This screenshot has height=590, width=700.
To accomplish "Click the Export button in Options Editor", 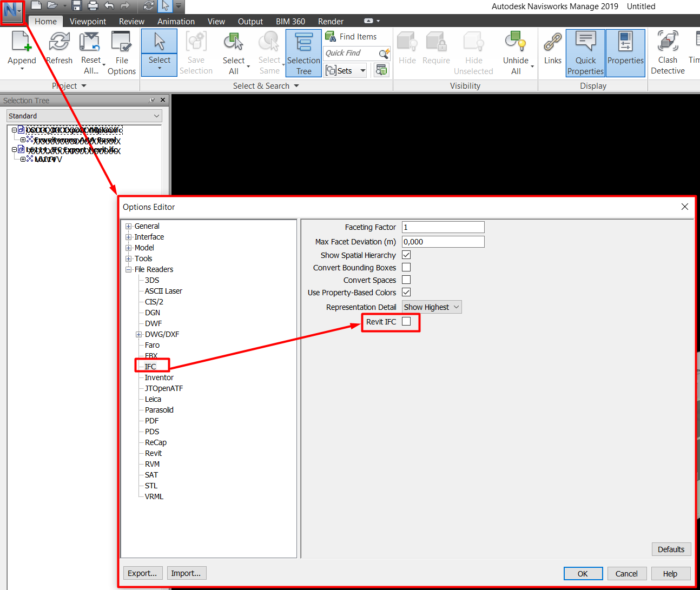I will pyautogui.click(x=143, y=573).
